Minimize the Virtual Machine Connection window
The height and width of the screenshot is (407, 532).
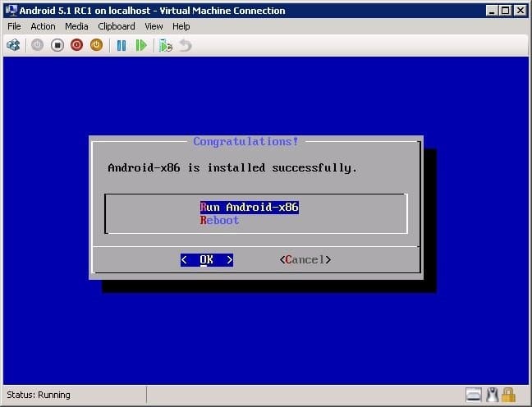click(492, 11)
